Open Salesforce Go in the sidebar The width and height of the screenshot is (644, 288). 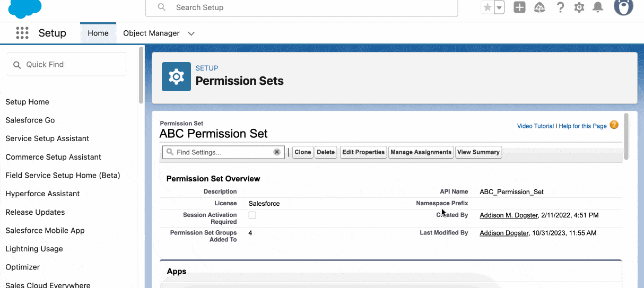(x=30, y=120)
